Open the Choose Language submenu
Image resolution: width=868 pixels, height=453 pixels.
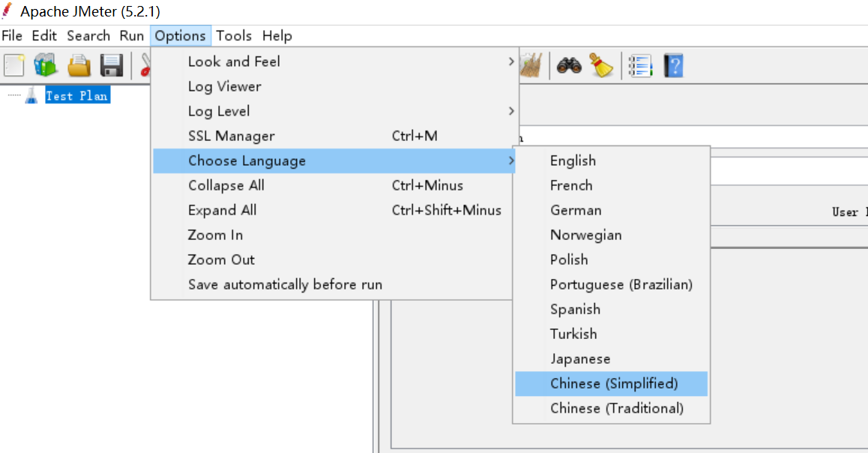(247, 160)
